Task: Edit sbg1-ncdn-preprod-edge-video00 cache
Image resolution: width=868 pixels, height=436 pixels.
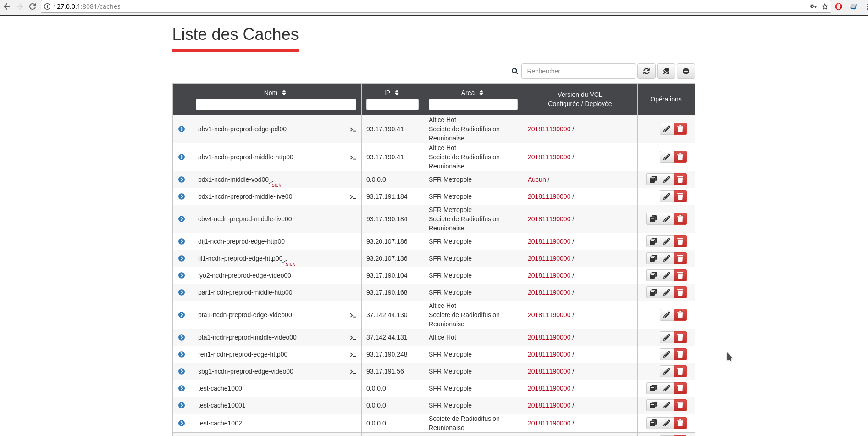Action: (x=667, y=371)
